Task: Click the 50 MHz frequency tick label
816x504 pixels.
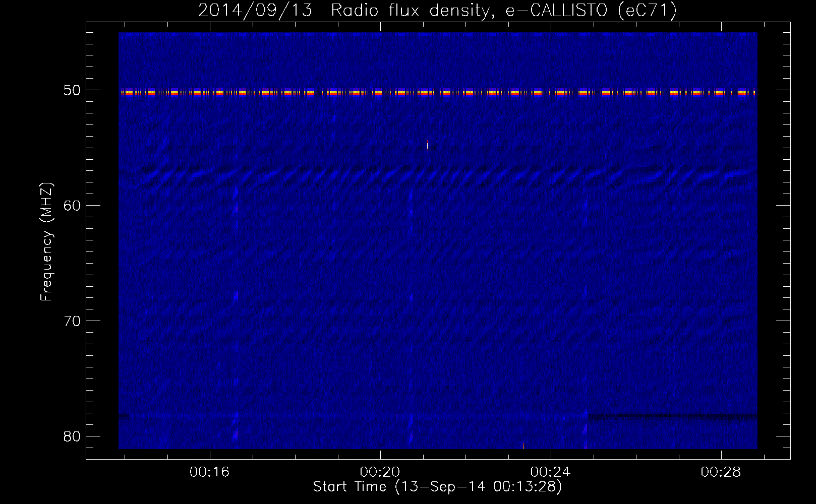Action: click(x=72, y=90)
